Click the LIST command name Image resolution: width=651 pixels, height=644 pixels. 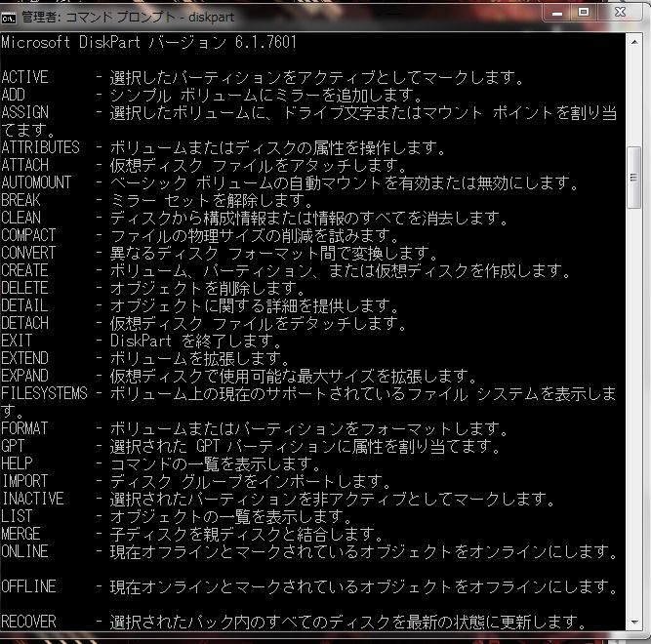tap(17, 516)
